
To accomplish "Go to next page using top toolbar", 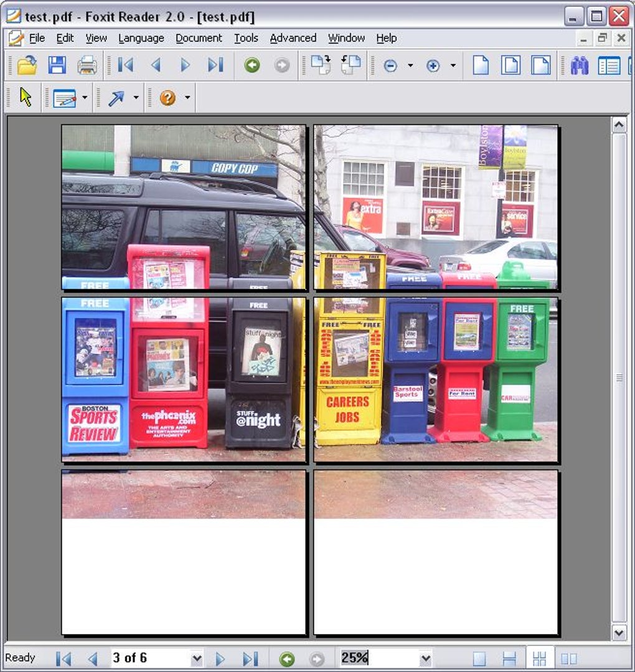I will [x=185, y=65].
